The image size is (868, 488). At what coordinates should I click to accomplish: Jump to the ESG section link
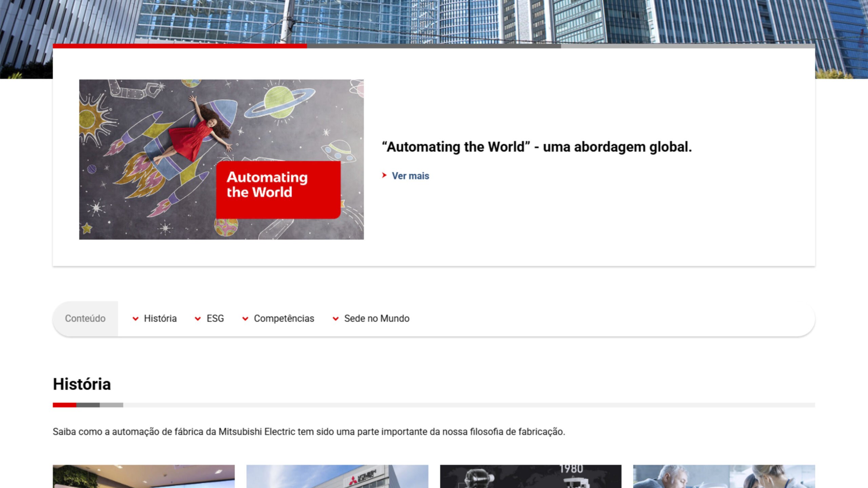click(x=215, y=319)
